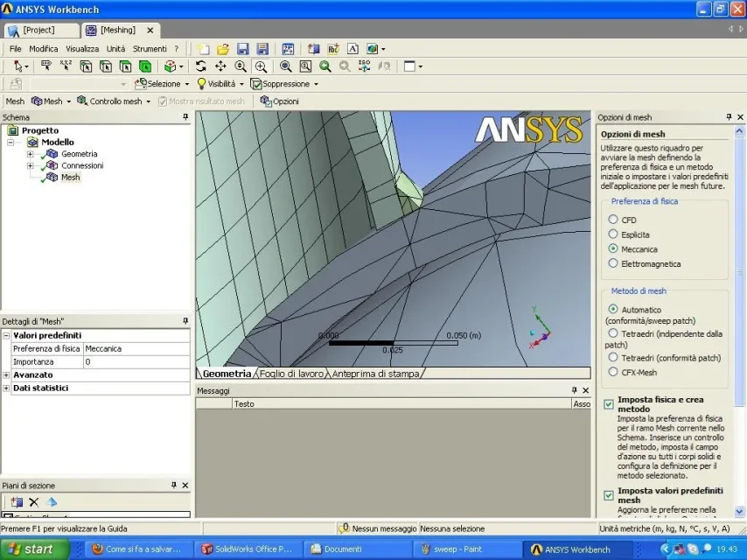Save the project with the first floppy icon

243,49
